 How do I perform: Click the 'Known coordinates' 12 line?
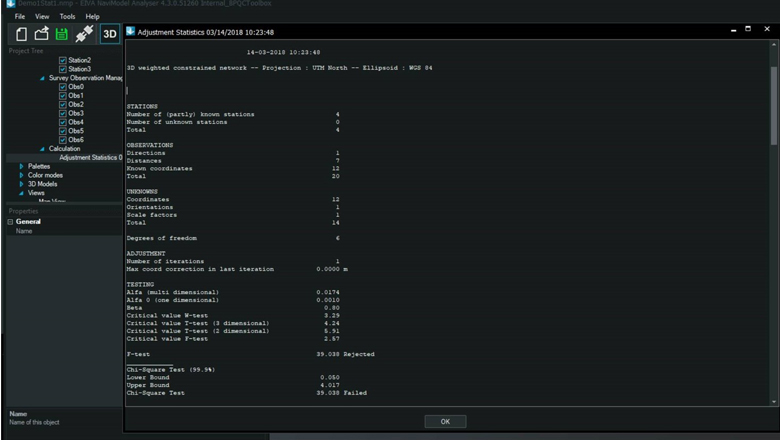[x=233, y=169]
